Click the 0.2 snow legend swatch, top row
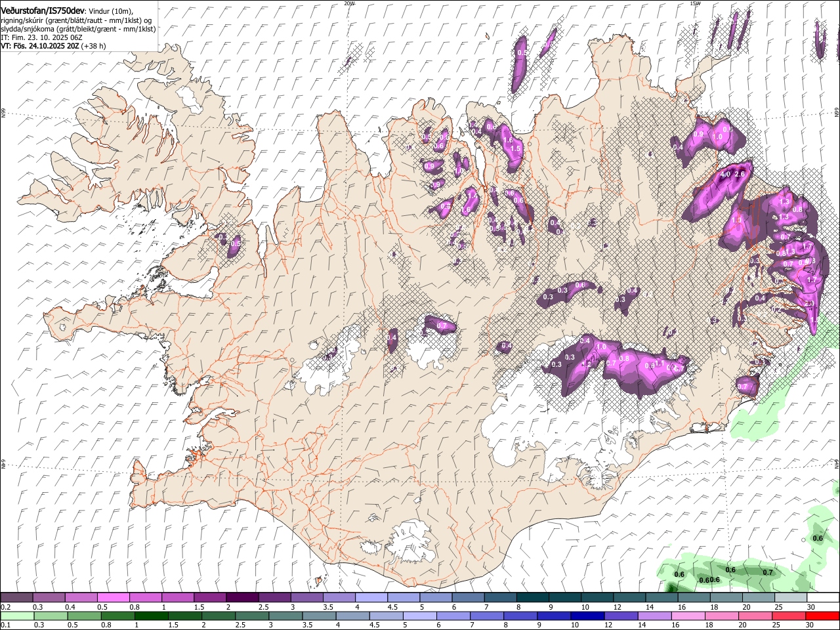Viewport: 840px width, 630px height. pos(17,598)
